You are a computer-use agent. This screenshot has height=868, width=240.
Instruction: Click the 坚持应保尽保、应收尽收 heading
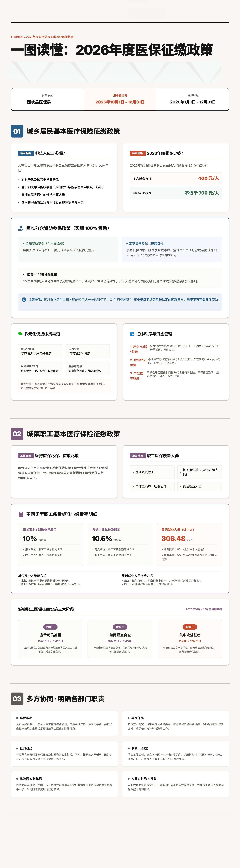pyautogui.click(x=57, y=456)
